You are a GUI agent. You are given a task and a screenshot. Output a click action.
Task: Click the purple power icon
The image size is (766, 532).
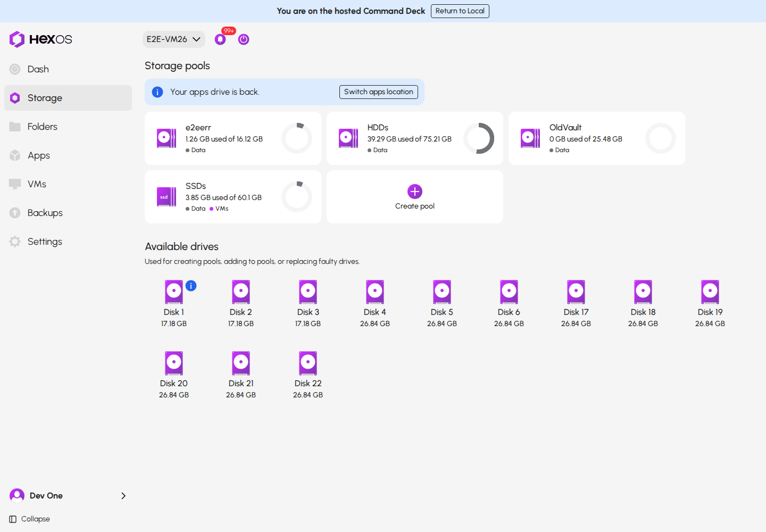tap(244, 39)
